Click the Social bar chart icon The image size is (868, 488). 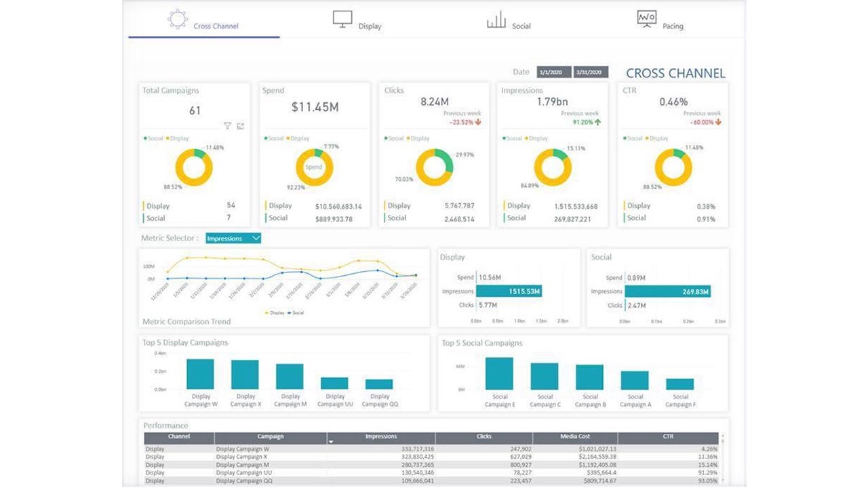coord(496,19)
